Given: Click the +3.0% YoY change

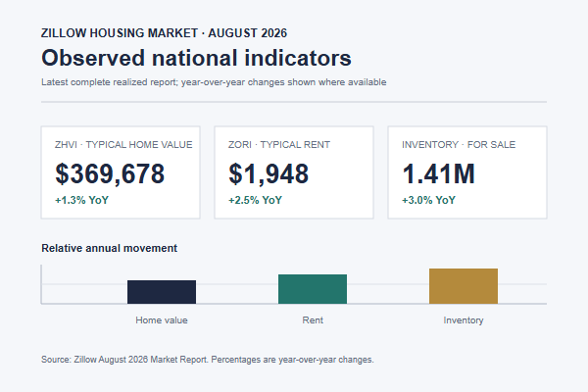Looking at the screenshot, I should 428,200.
